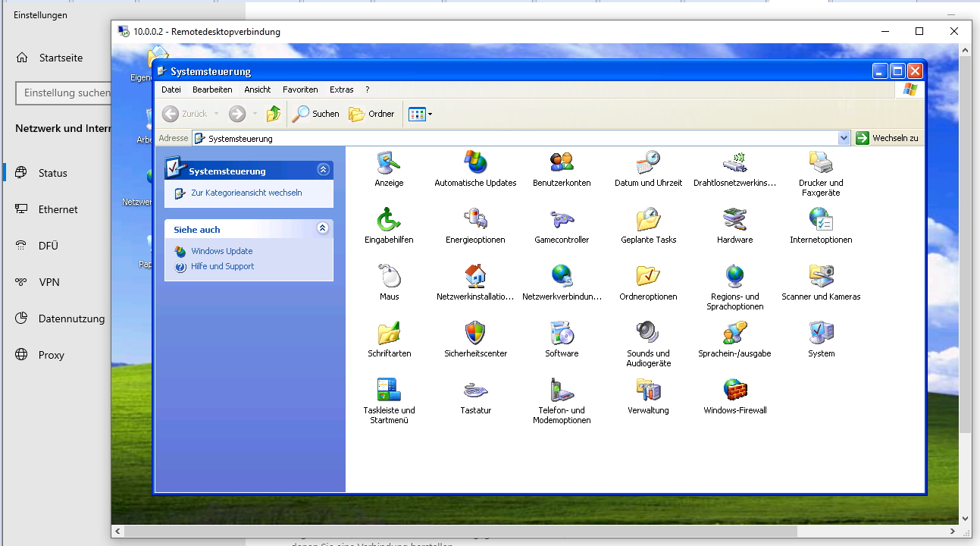Open Internetoptionen icon
The width and height of the screenshot is (980, 546).
click(821, 219)
